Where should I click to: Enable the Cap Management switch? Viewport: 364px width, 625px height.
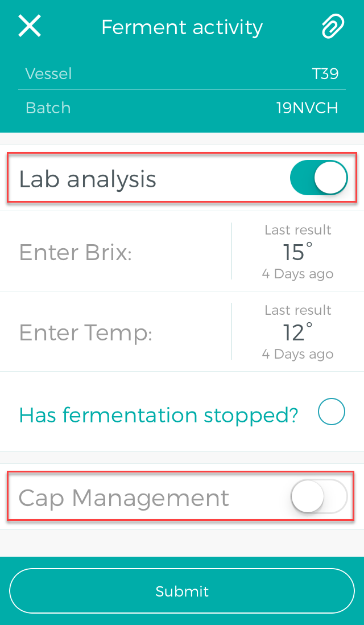click(318, 496)
